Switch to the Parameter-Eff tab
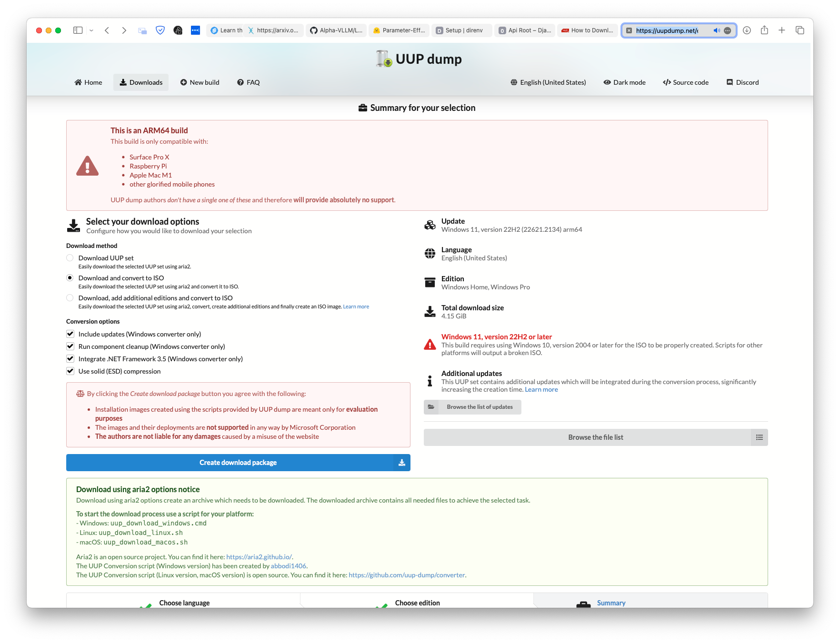The width and height of the screenshot is (840, 643). (x=399, y=30)
